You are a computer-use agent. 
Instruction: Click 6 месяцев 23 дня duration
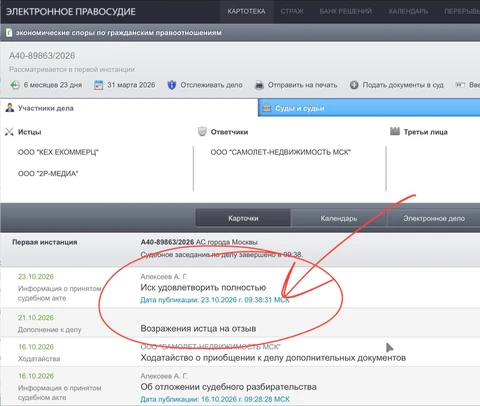click(x=53, y=85)
